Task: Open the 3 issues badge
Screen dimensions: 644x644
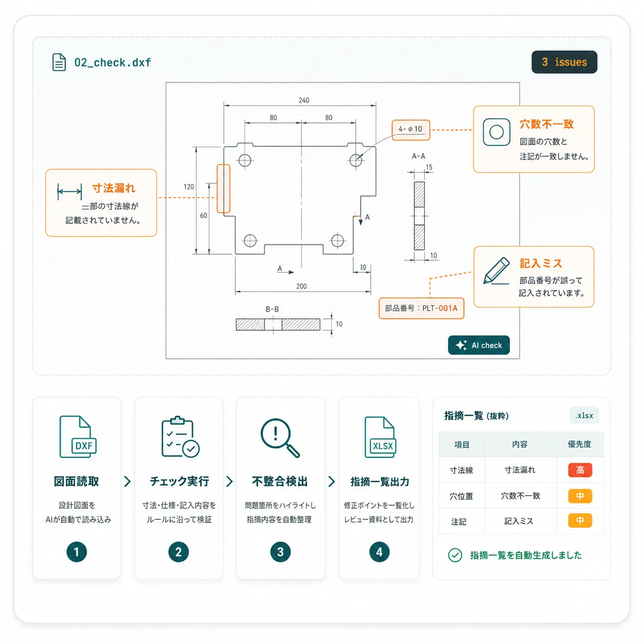Action: (x=564, y=62)
